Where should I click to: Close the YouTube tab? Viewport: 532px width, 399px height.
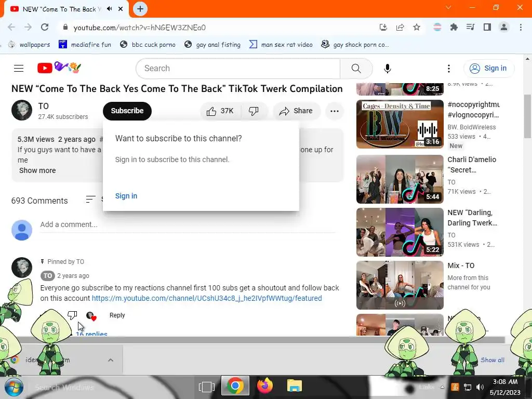(x=121, y=9)
